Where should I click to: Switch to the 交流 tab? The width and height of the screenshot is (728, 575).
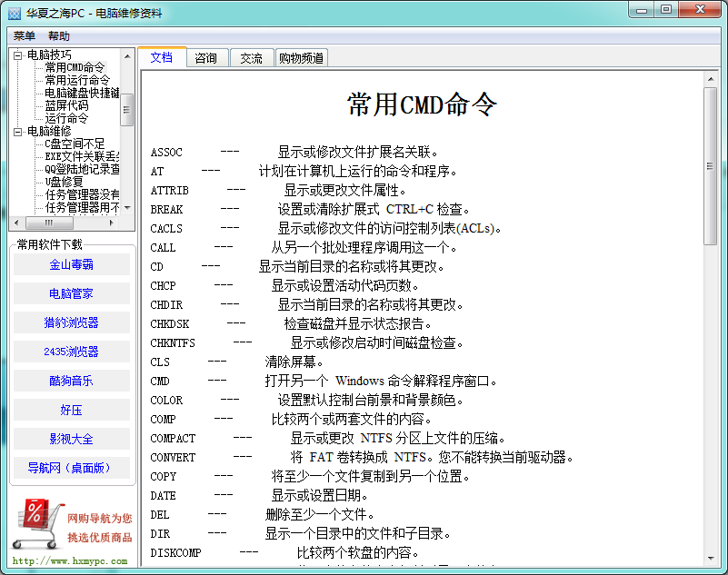coord(251,58)
